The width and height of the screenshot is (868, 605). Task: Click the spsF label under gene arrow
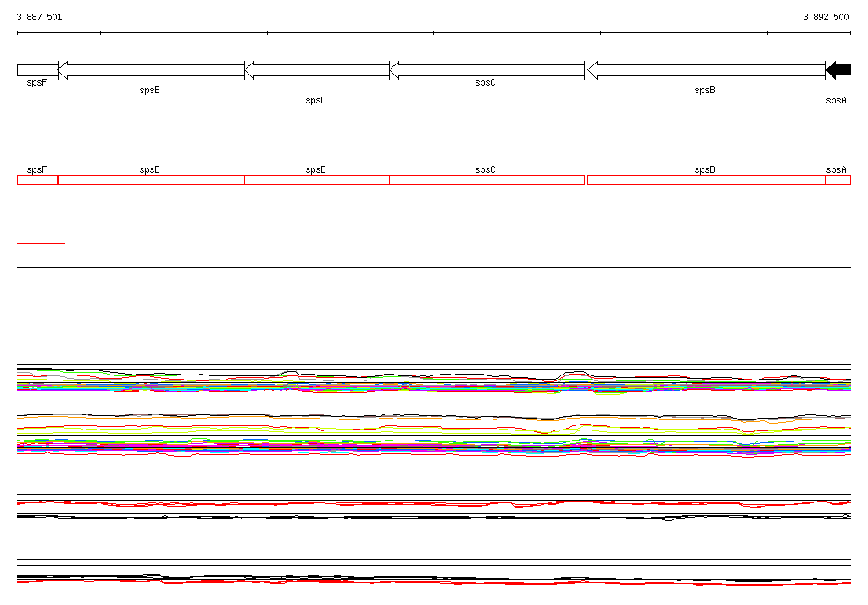(36, 82)
